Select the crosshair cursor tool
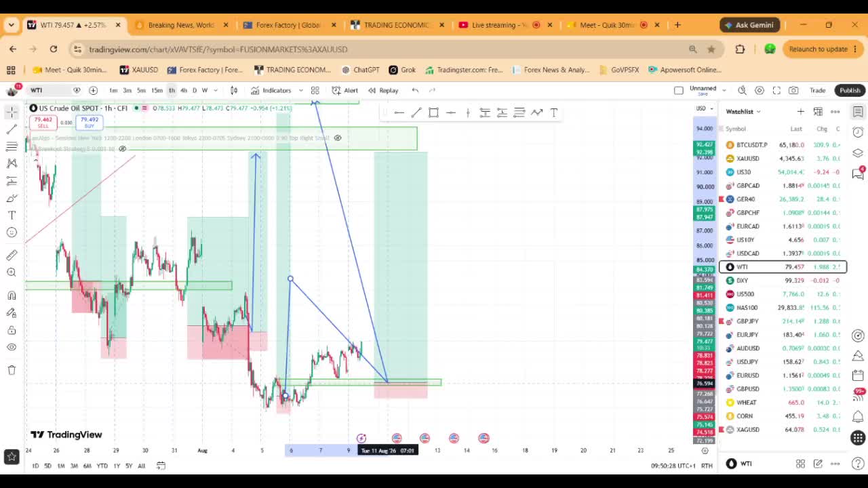868x488 pixels. pos(12,113)
